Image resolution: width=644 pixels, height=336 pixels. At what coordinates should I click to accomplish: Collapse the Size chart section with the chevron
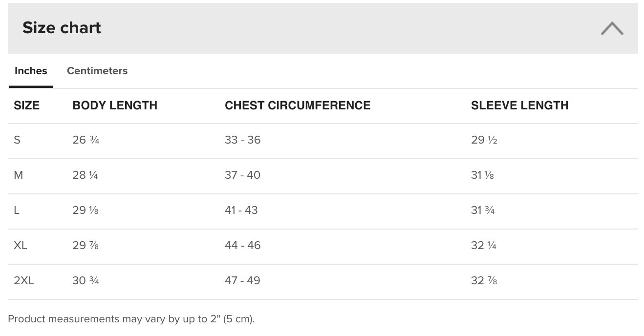(612, 28)
